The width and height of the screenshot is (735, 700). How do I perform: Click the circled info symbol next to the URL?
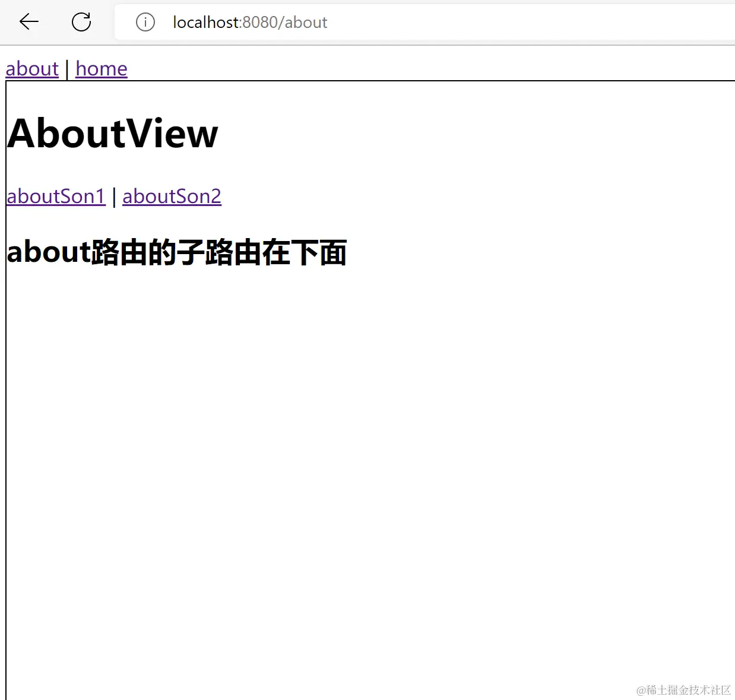click(144, 22)
